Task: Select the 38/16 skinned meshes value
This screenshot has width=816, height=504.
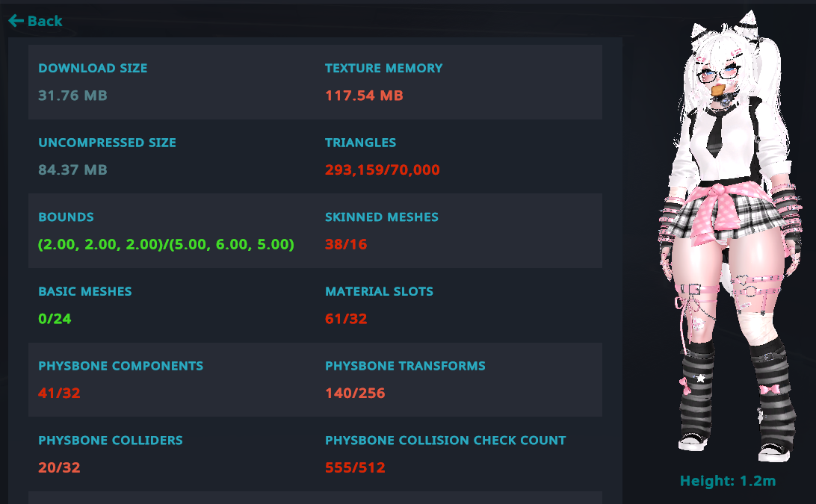Action: click(x=346, y=244)
